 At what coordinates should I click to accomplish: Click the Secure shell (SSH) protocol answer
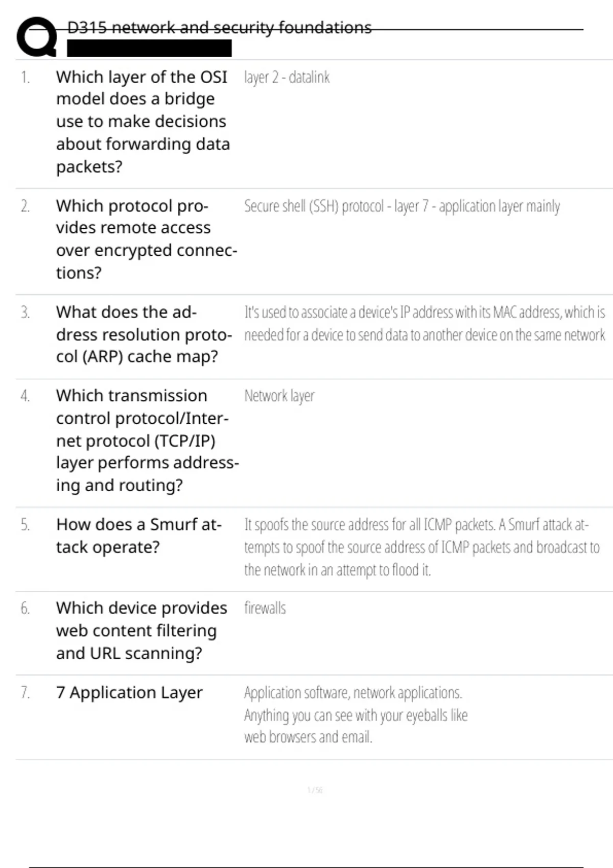click(x=402, y=206)
